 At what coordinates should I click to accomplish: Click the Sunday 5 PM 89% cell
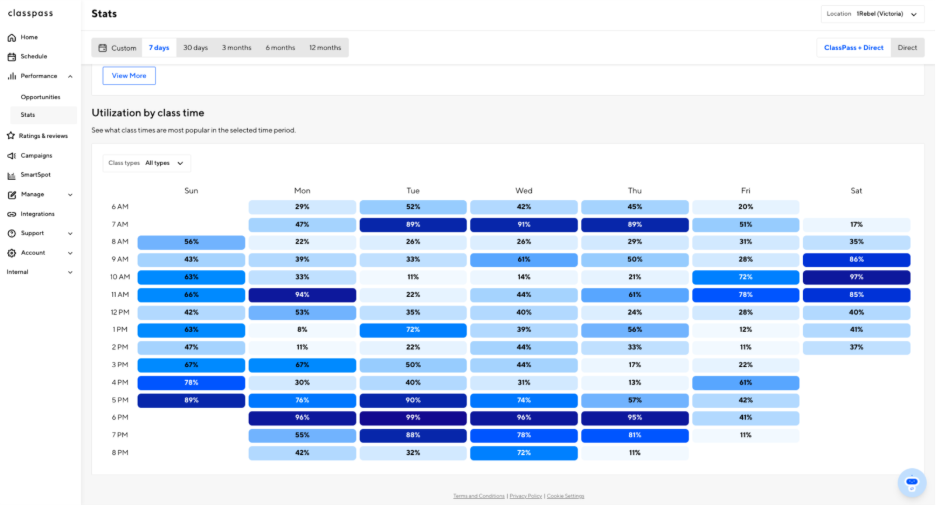pyautogui.click(x=191, y=401)
